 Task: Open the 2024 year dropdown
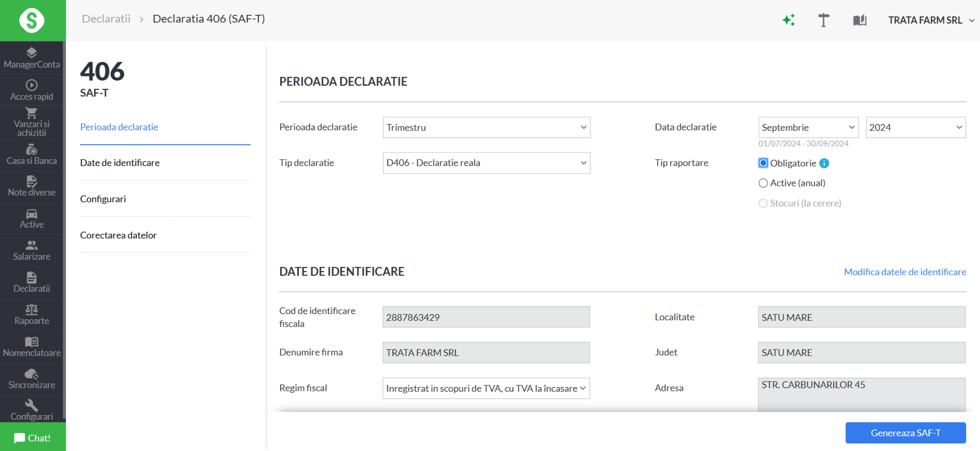pos(916,127)
